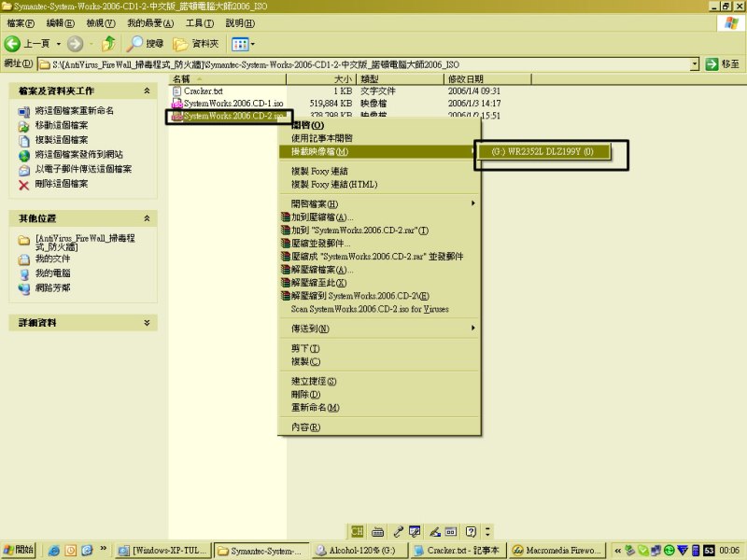Sort by the 類型 column header
747x560 pixels.
coord(400,79)
